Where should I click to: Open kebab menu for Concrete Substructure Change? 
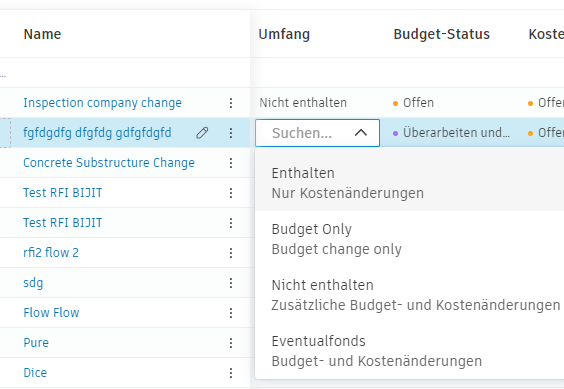(x=231, y=163)
